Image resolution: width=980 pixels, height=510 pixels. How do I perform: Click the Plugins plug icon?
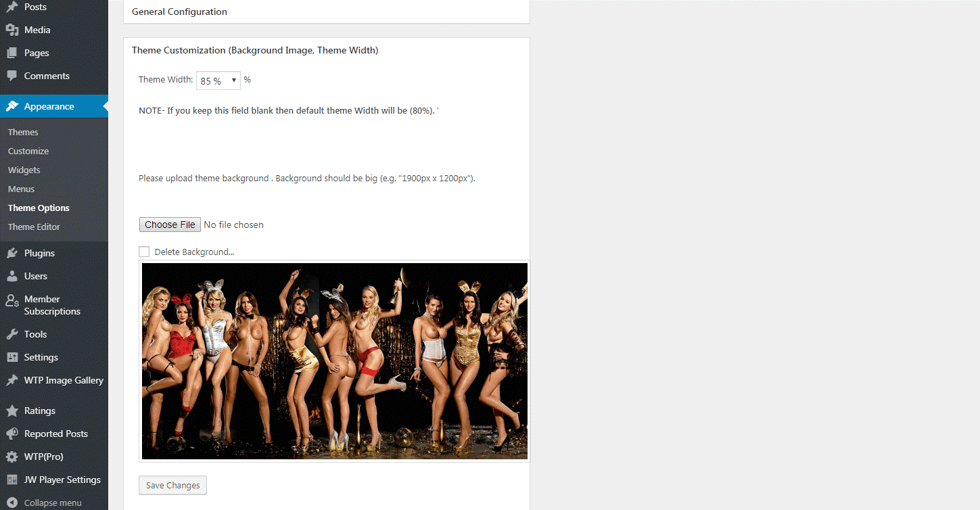click(11, 253)
